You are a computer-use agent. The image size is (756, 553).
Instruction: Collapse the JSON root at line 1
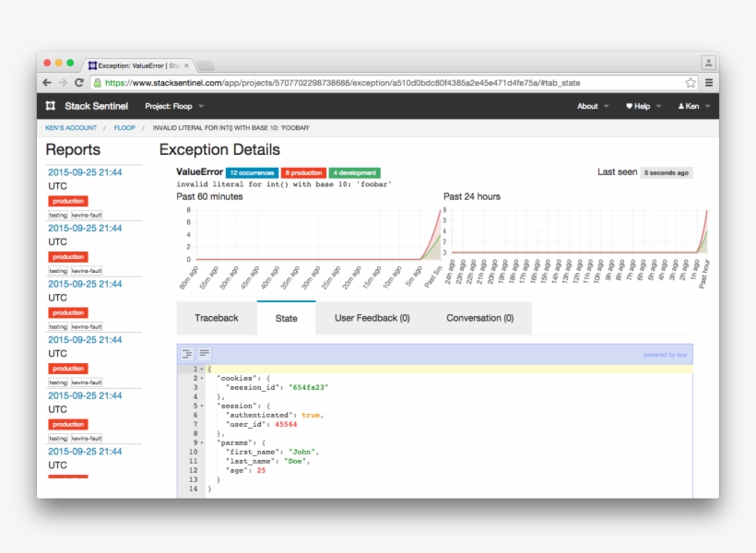coord(202,370)
